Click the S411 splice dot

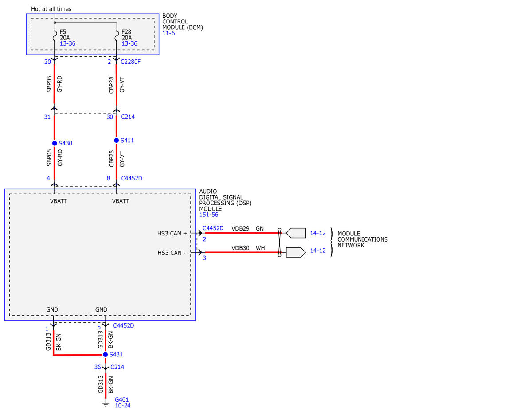[117, 140]
